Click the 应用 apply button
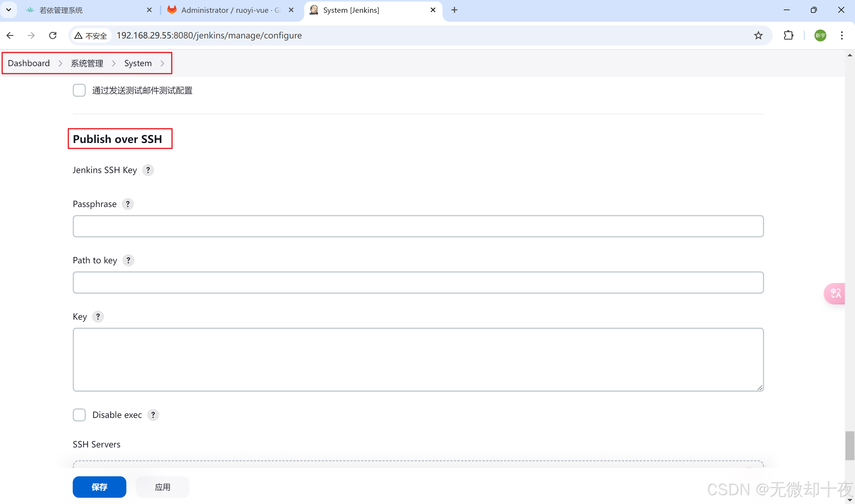The width and height of the screenshot is (855, 504). 162,487
